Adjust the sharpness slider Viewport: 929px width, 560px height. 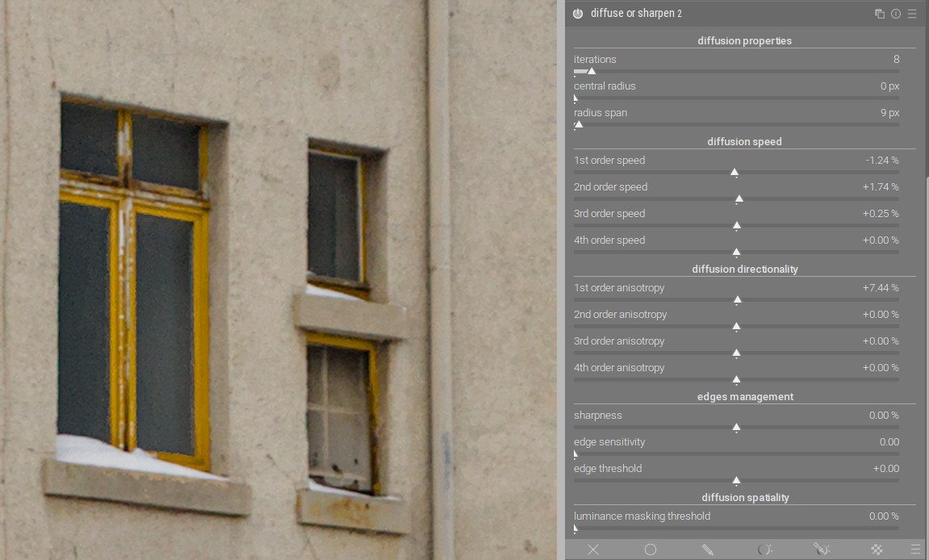[x=736, y=427]
